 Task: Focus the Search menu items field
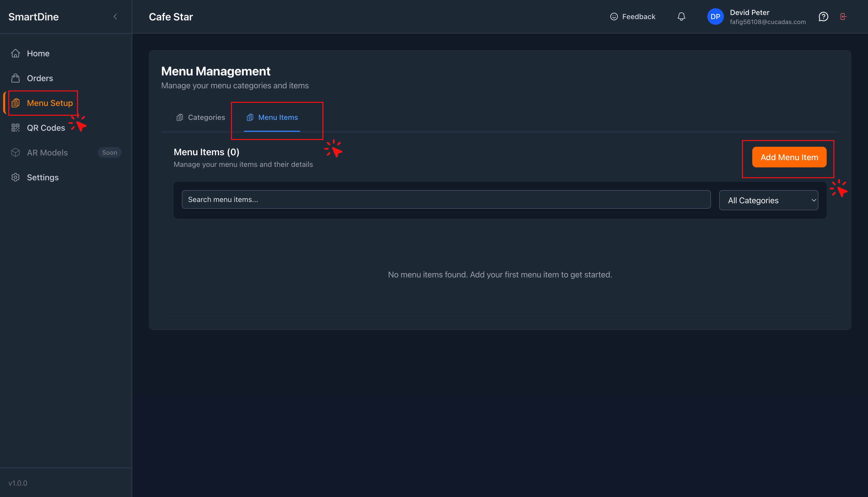tap(446, 200)
